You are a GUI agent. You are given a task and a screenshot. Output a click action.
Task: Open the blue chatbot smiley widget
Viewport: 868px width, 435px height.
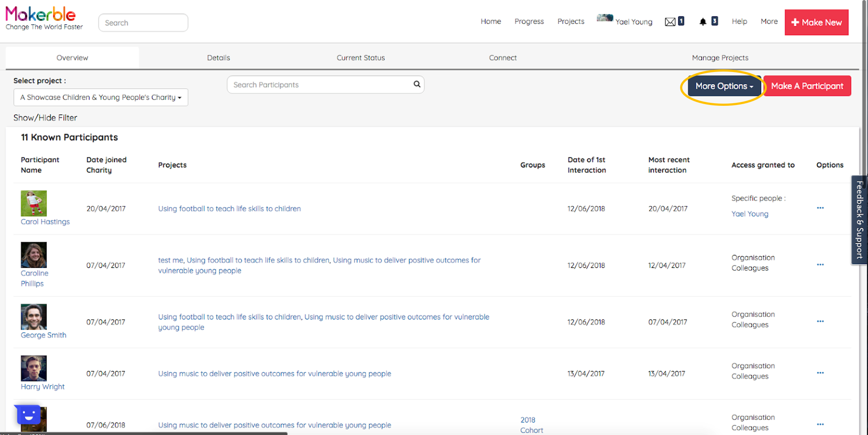click(x=29, y=415)
